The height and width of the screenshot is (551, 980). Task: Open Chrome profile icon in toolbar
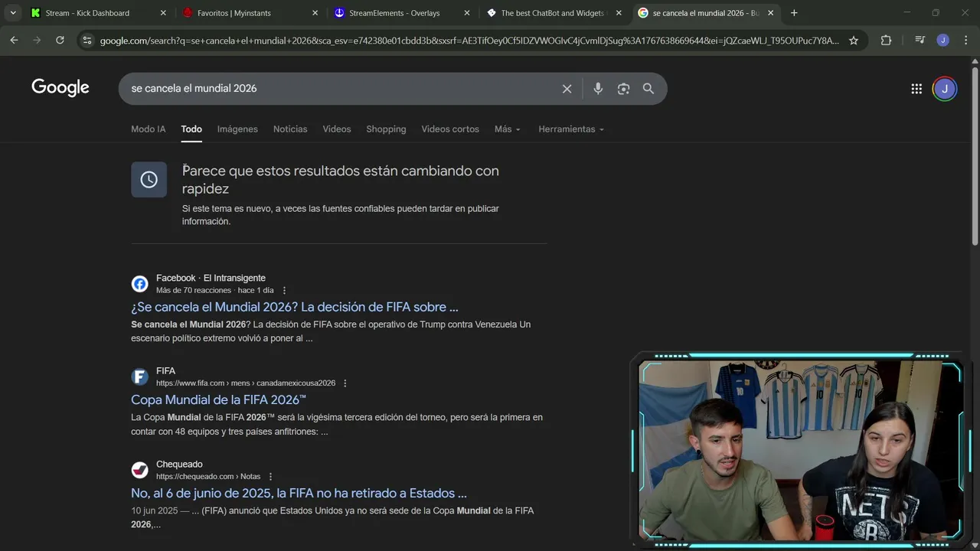942,41
